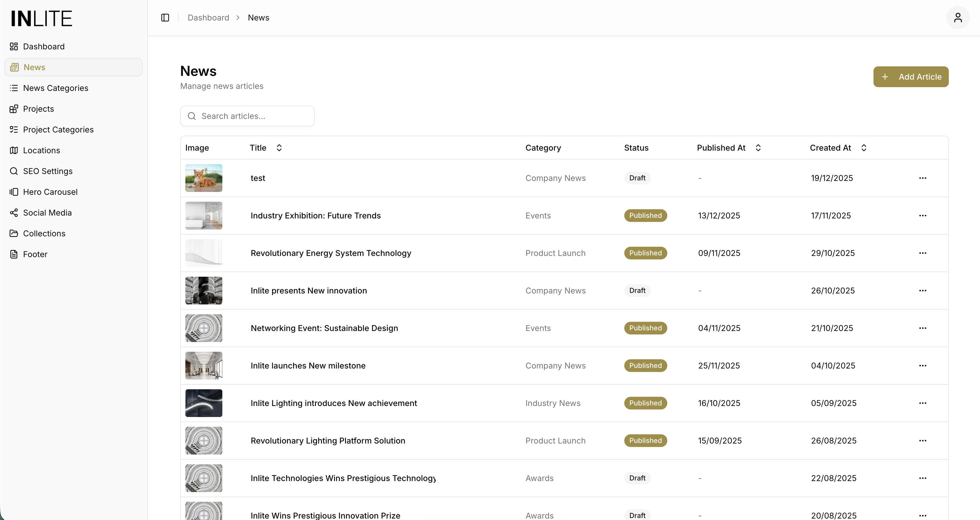Open the user profile icon
Viewport: 980px width, 520px height.
[x=957, y=18]
